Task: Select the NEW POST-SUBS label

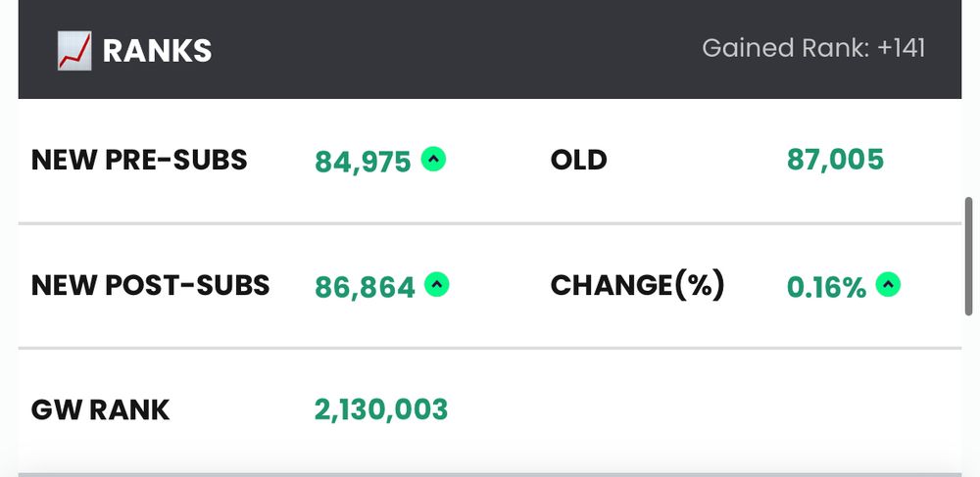Action: 150,286
